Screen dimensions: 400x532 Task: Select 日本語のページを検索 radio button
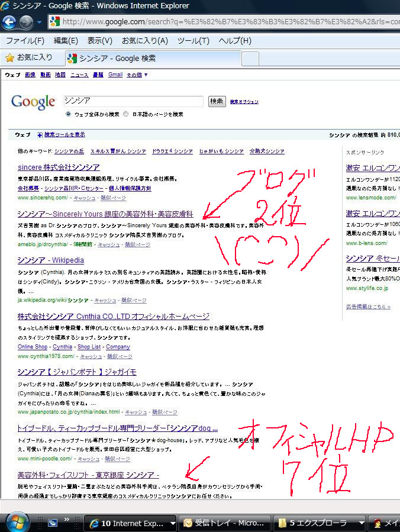(x=126, y=114)
